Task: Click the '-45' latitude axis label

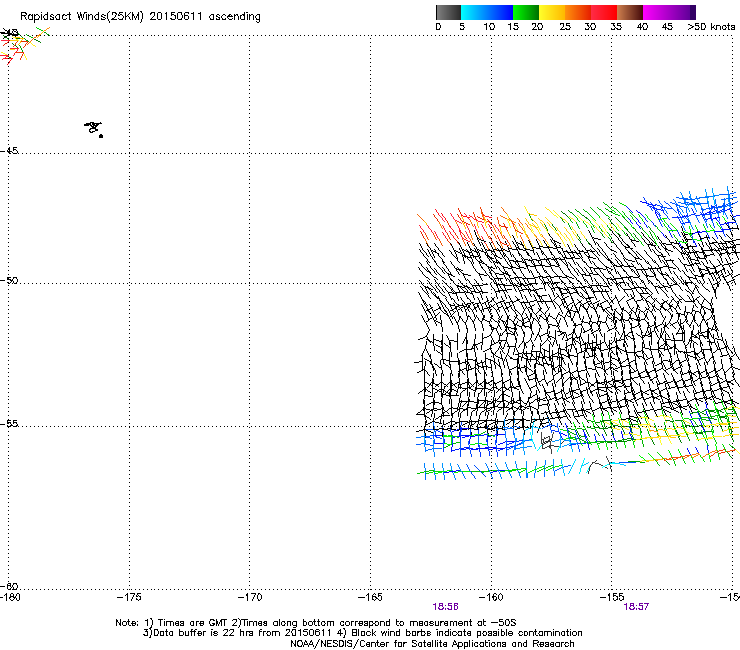Action: pos(9,151)
